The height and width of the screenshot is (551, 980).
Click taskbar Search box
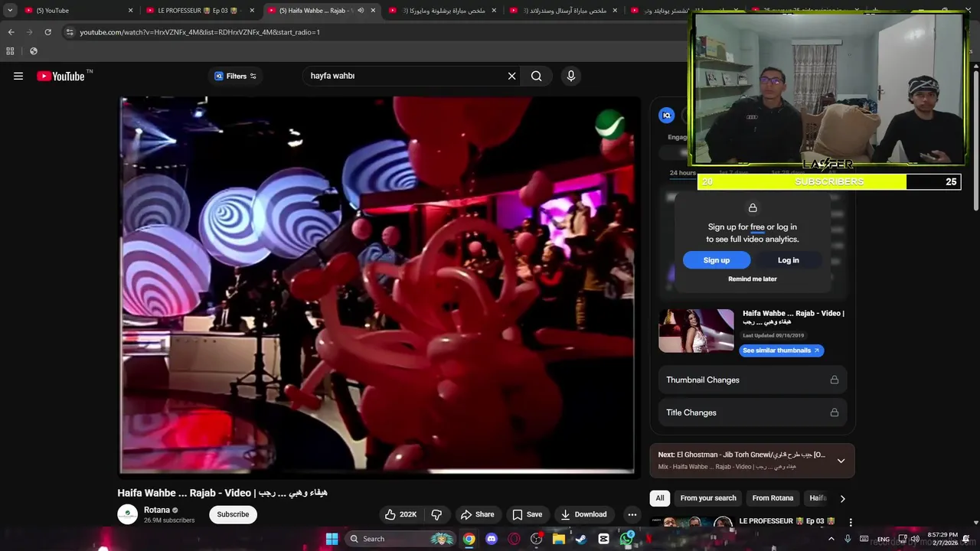coord(400,539)
